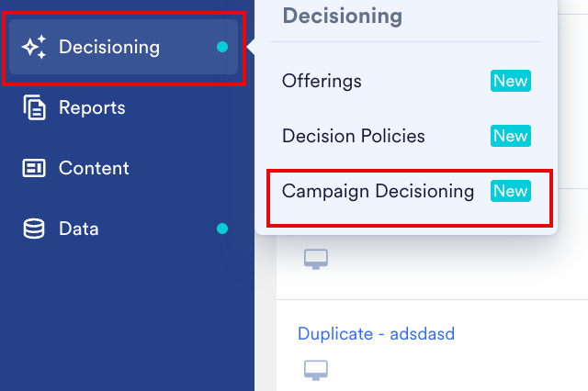Click the Decisioning flyout header title
This screenshot has height=391, width=588.
tap(342, 16)
